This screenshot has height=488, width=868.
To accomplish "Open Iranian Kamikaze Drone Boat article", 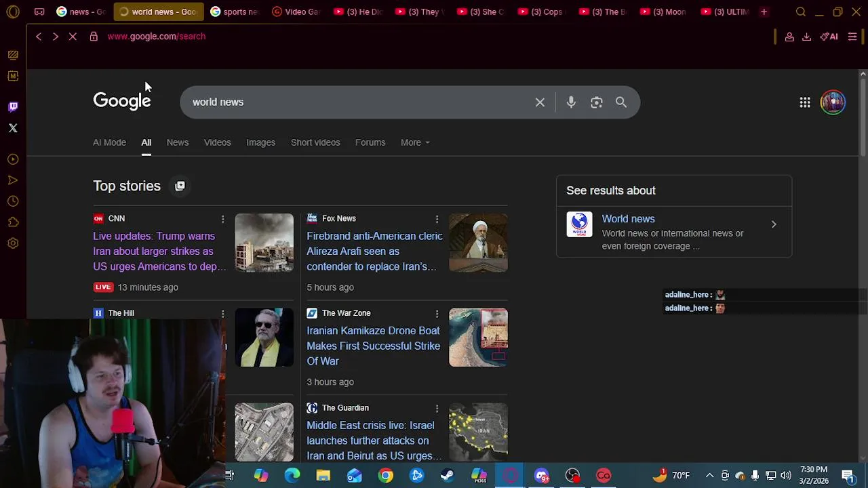I will pos(374,346).
